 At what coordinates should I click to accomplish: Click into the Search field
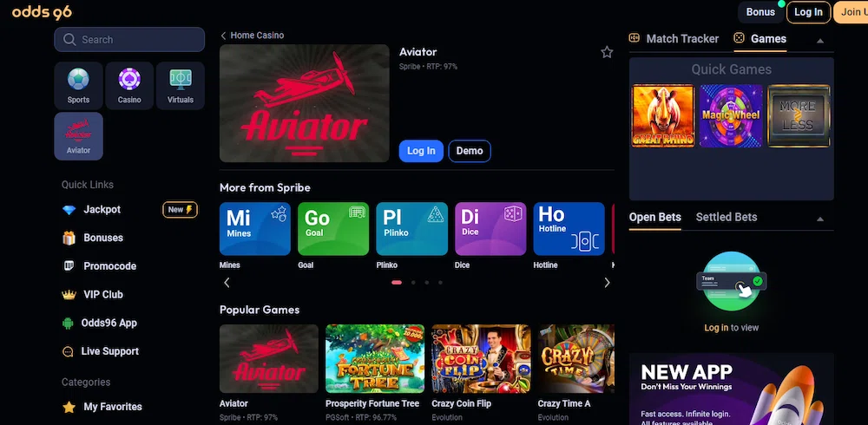(x=129, y=39)
